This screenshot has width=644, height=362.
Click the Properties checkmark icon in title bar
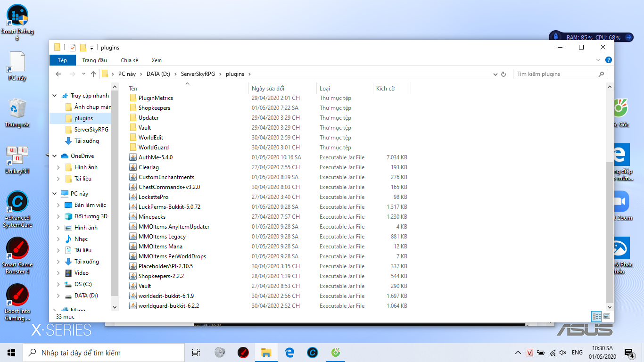pos(73,47)
